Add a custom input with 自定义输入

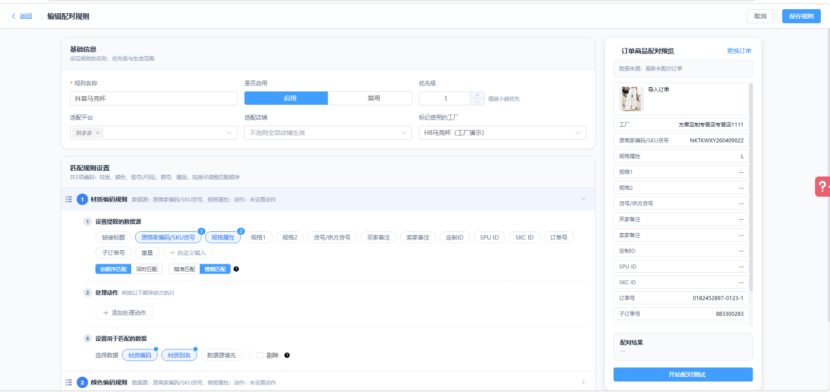(187, 253)
